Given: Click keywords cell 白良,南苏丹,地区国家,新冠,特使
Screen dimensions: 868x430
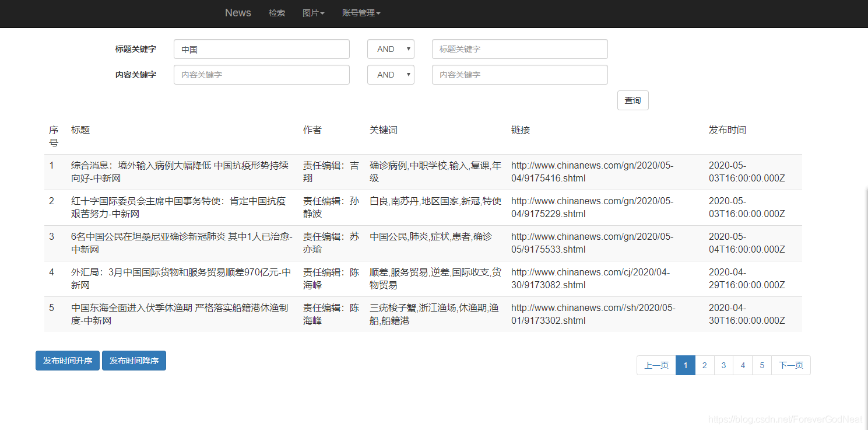Looking at the screenshot, I should (x=435, y=201).
